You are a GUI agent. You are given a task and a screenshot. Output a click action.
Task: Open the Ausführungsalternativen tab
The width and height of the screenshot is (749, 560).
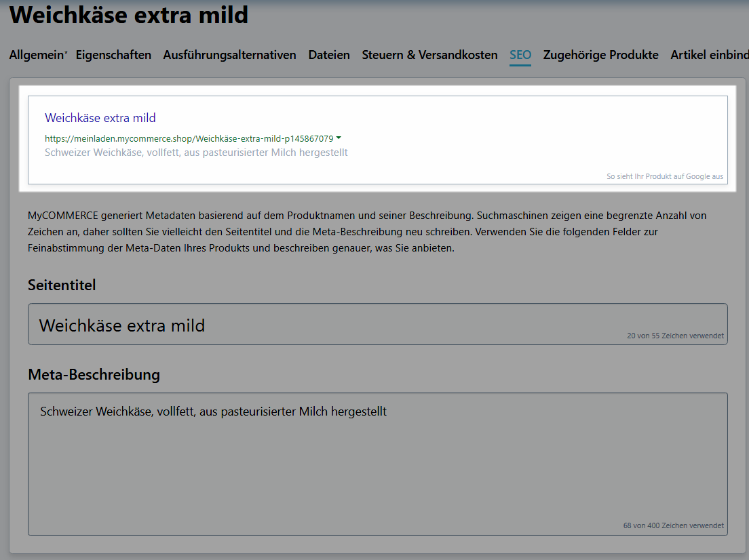229,55
